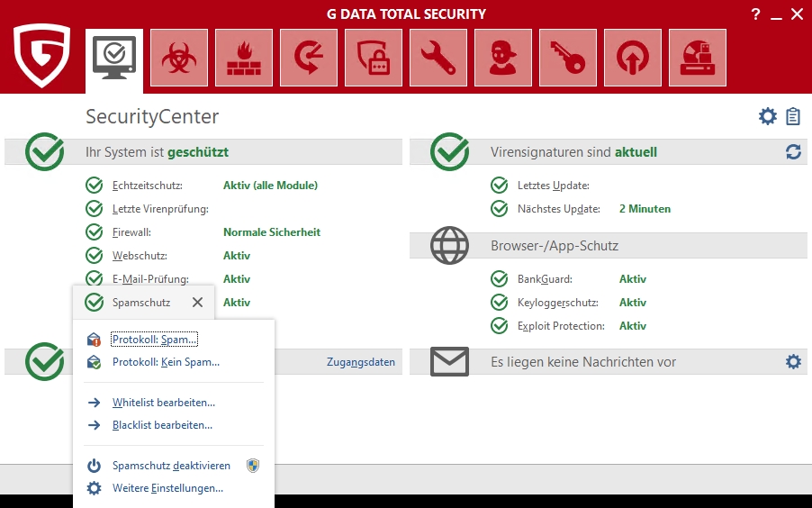Screen dimensions: 812x508
Task: Click the Letztes Update entry
Action: click(553, 185)
